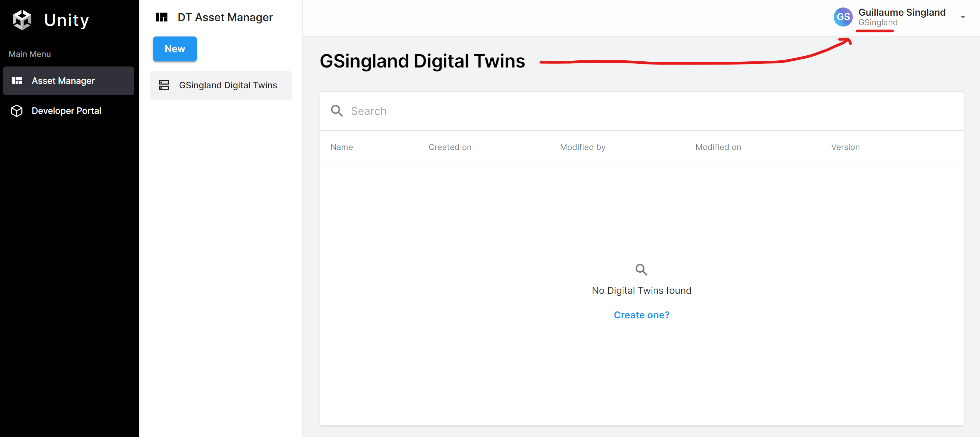980x437 pixels.
Task: Open the Guillaume Singland account menu
Action: coord(901,13)
